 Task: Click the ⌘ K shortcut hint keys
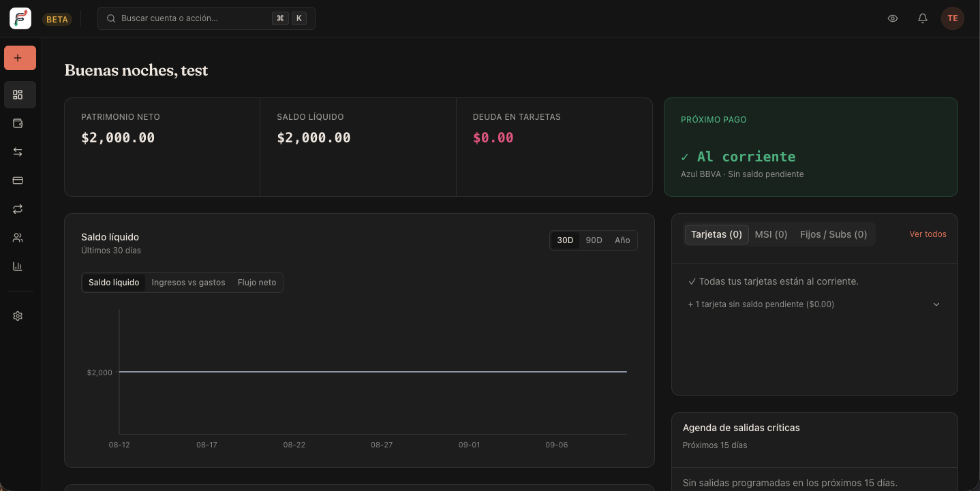click(x=290, y=18)
